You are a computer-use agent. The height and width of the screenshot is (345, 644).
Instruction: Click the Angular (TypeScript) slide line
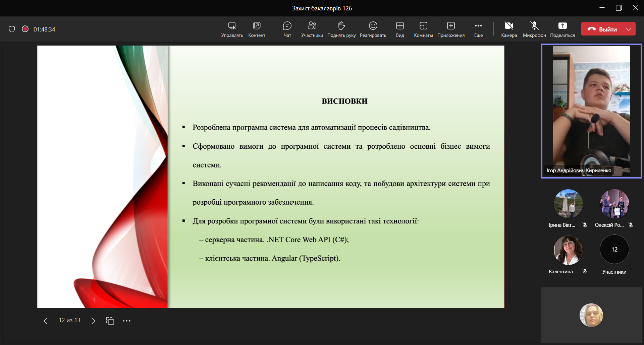click(269, 258)
